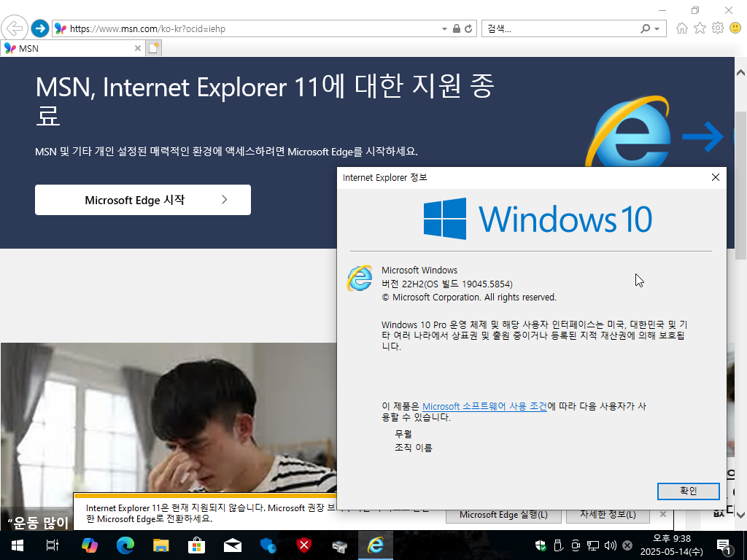Click the Windows 10 logo in dialog

(x=538, y=219)
